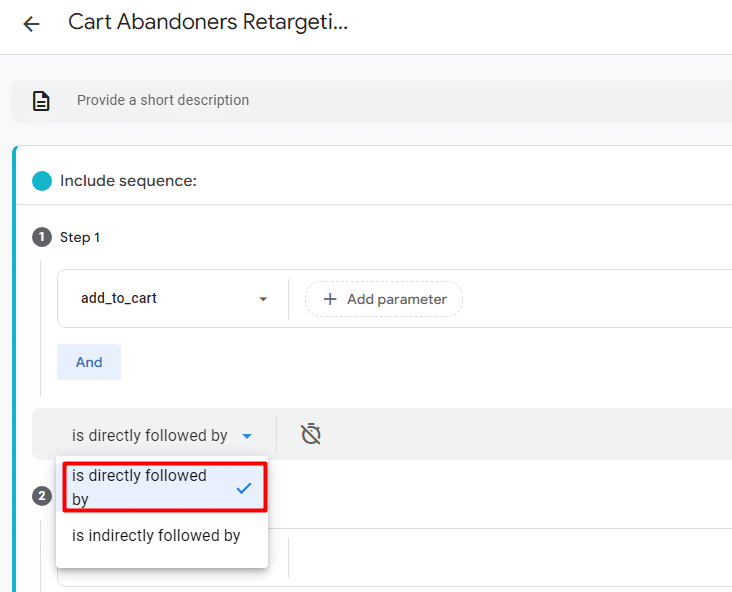Go back using the left arrow

pos(32,24)
